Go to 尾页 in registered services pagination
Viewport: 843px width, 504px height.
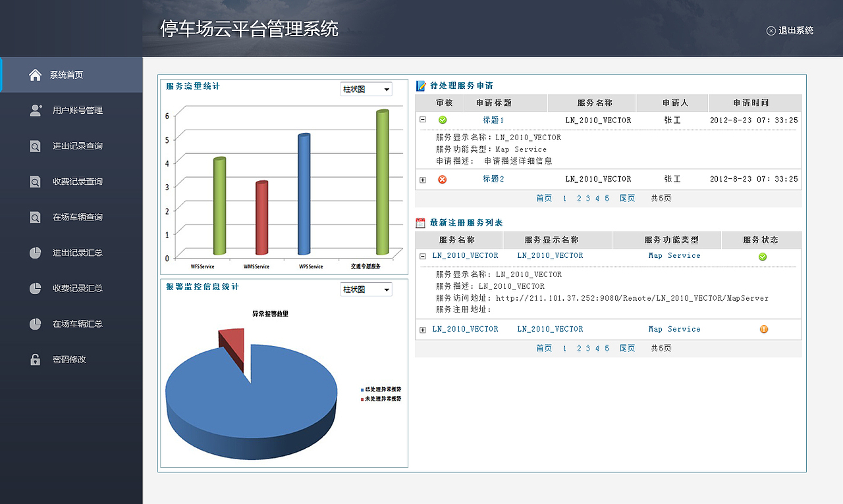coord(627,348)
